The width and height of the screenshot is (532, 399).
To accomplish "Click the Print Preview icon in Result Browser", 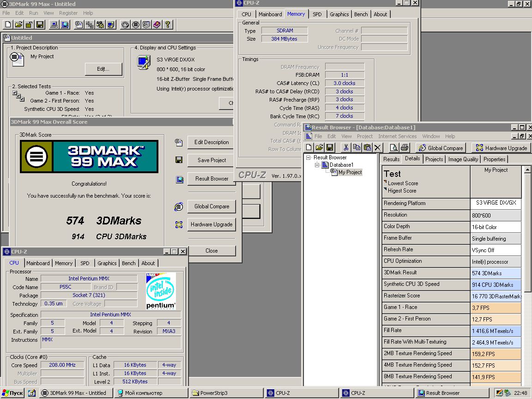I will pyautogui.click(x=393, y=147).
